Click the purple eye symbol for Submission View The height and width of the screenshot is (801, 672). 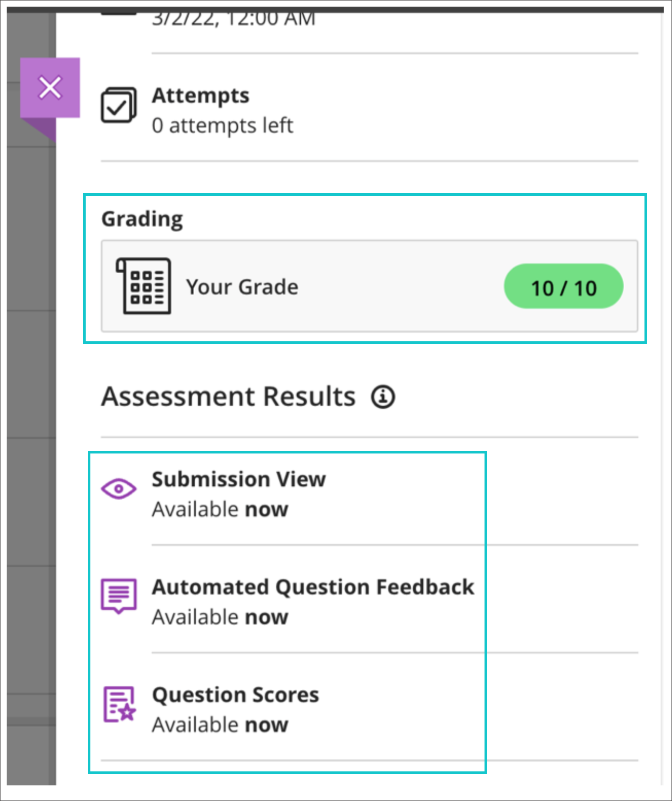coord(118,488)
